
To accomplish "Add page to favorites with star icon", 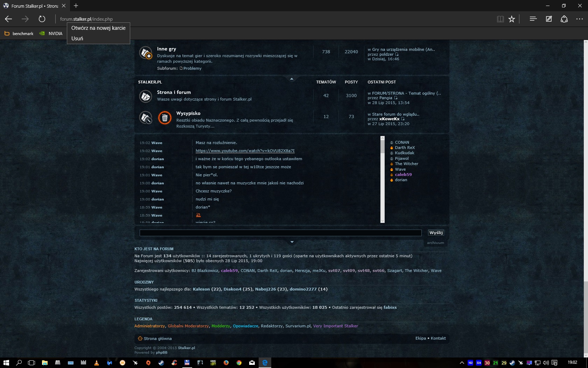I will (512, 19).
